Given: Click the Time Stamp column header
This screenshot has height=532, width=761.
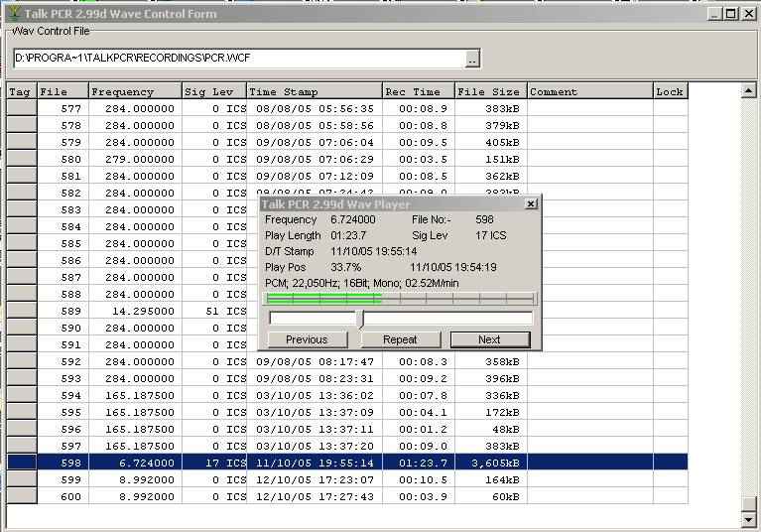Looking at the screenshot, I should click(x=315, y=91).
